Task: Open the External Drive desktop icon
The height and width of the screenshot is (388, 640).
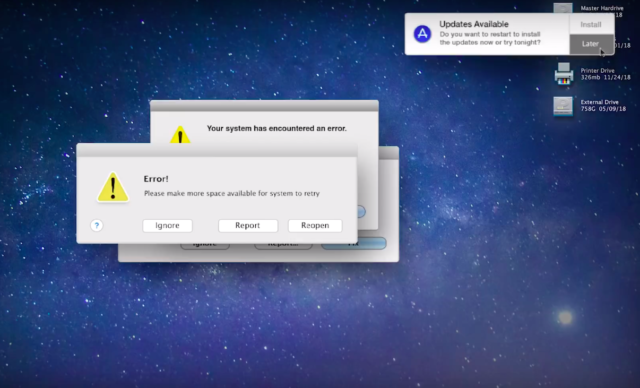Action: click(x=563, y=106)
